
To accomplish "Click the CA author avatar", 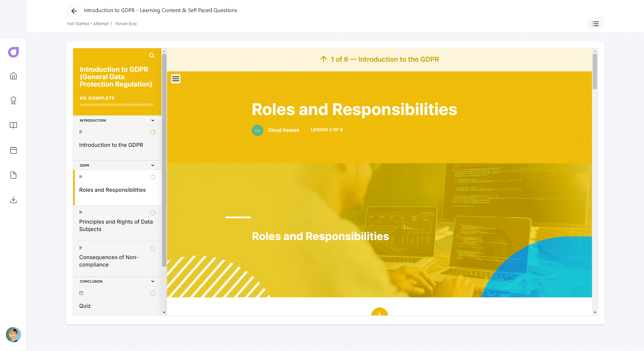I will [258, 130].
